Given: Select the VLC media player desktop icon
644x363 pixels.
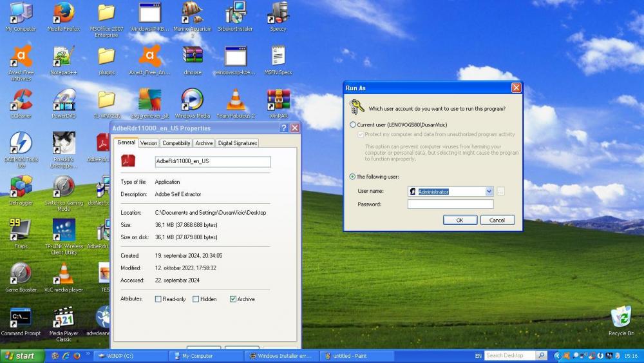Looking at the screenshot, I should 63,273.
